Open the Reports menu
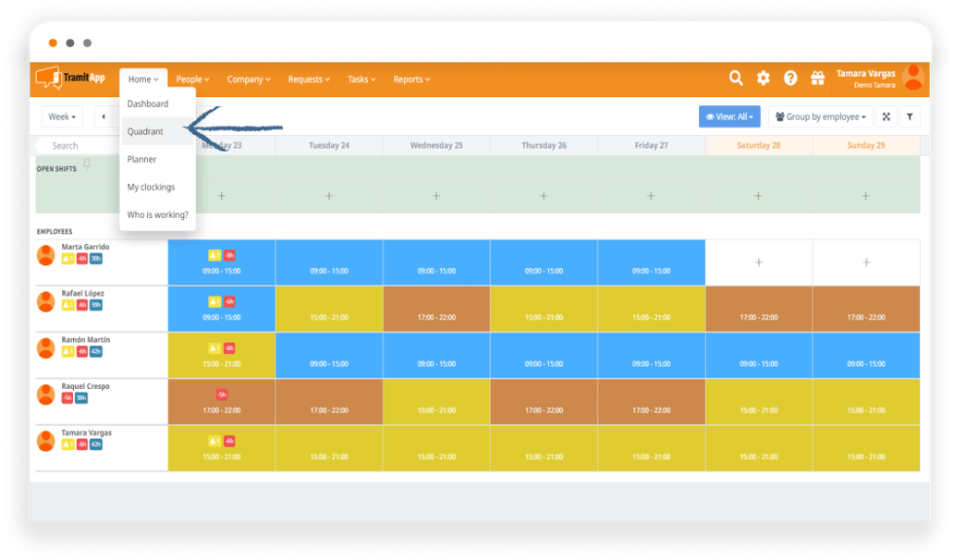This screenshot has height=560, width=954. pos(411,79)
